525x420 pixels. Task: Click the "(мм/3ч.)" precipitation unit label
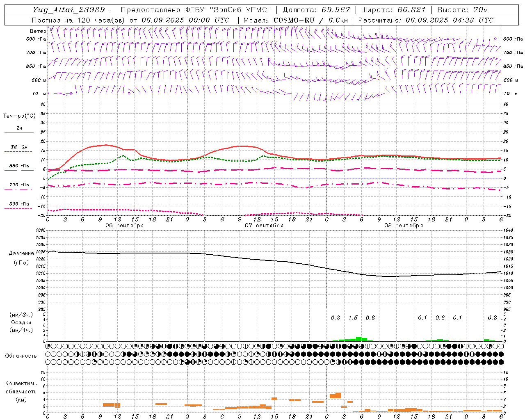click(x=21, y=315)
